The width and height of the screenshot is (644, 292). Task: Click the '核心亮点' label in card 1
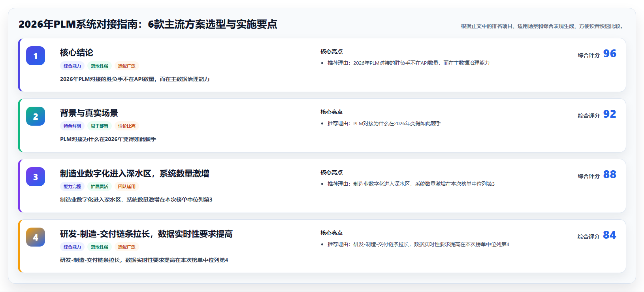click(331, 51)
